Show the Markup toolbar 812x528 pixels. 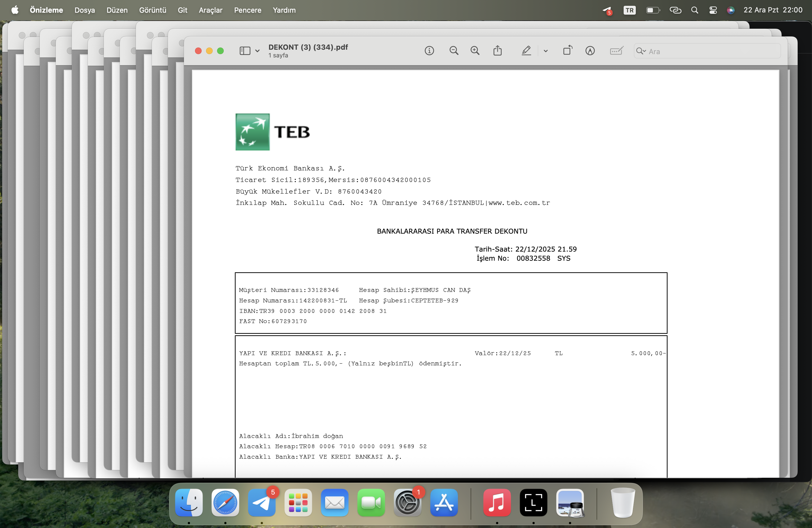pos(590,51)
